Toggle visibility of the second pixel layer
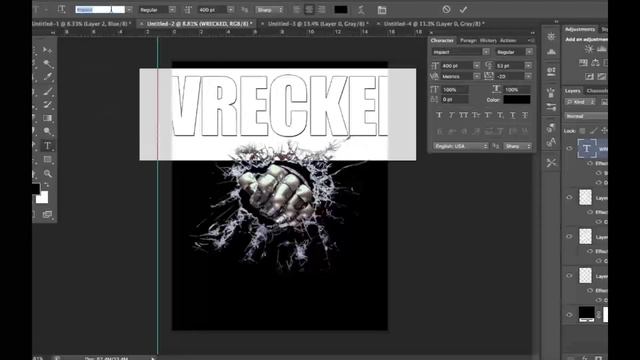 pos(569,237)
